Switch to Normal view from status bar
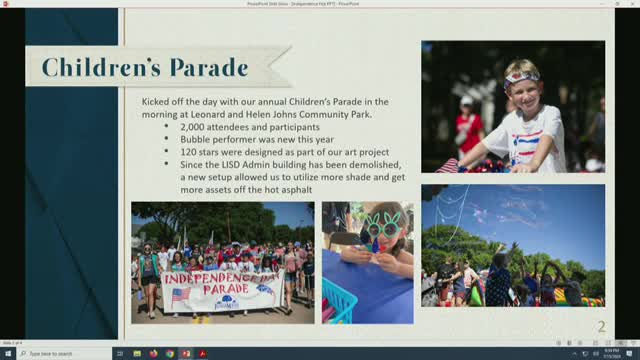 click(596, 343)
